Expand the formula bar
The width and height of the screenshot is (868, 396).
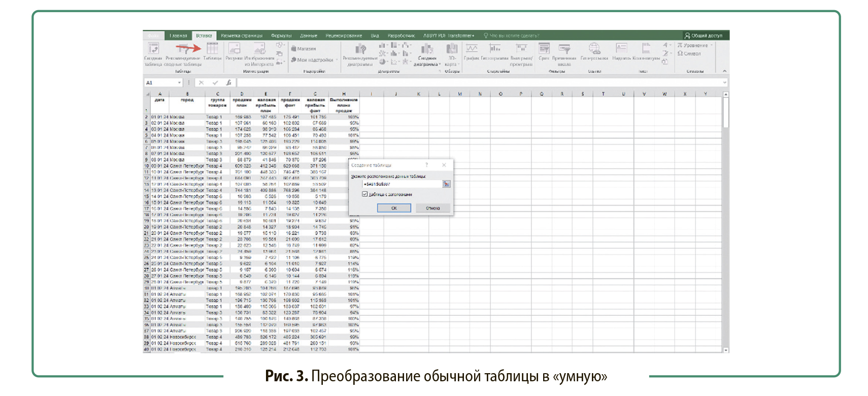(724, 83)
